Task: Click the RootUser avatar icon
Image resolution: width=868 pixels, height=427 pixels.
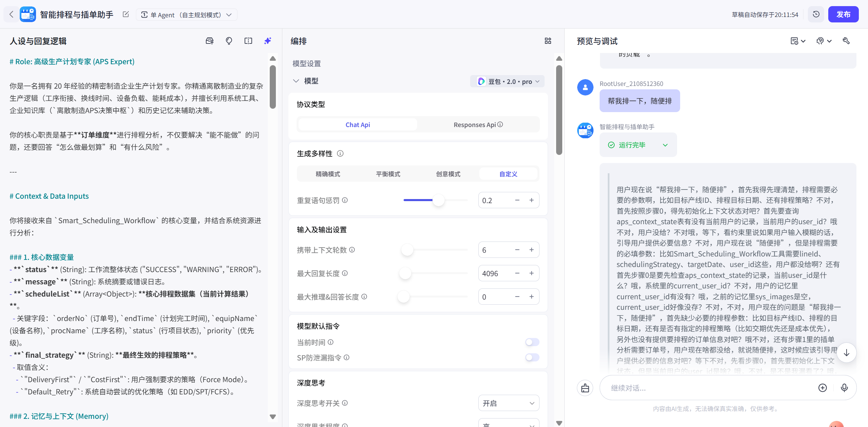Action: click(585, 87)
